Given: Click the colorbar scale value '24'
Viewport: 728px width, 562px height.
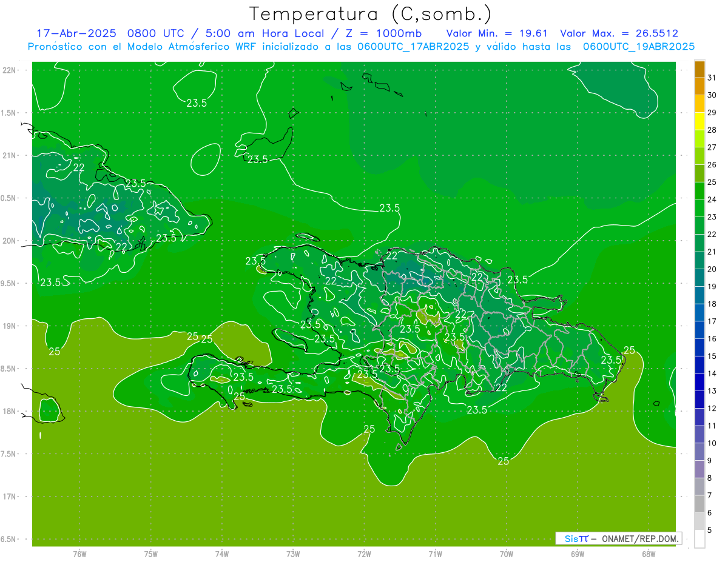Looking at the screenshot, I should click(712, 199).
